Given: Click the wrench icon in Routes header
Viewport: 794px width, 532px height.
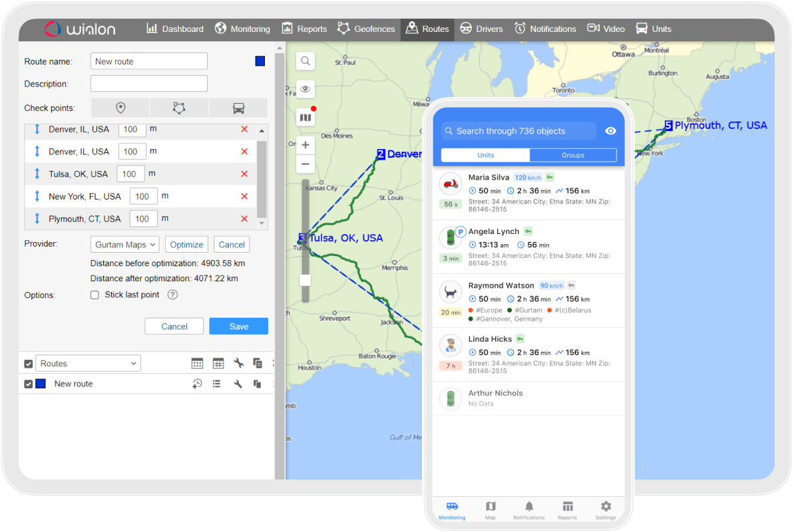Looking at the screenshot, I should point(238,363).
